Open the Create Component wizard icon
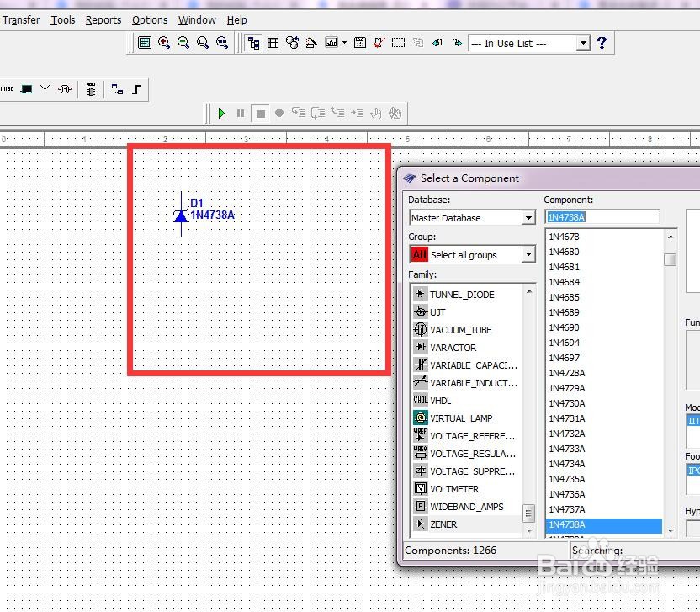The width and height of the screenshot is (700, 612). point(311,43)
